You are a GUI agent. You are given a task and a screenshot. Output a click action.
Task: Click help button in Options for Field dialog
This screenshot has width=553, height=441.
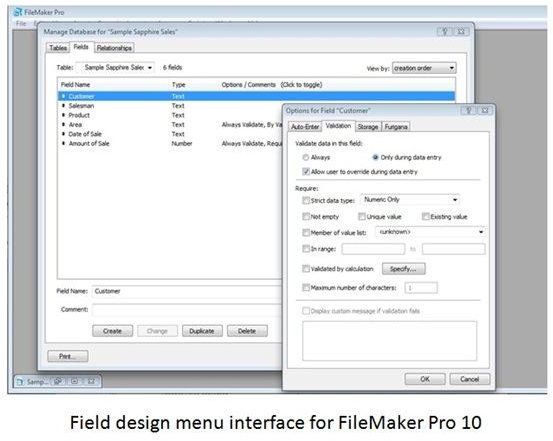click(x=469, y=110)
